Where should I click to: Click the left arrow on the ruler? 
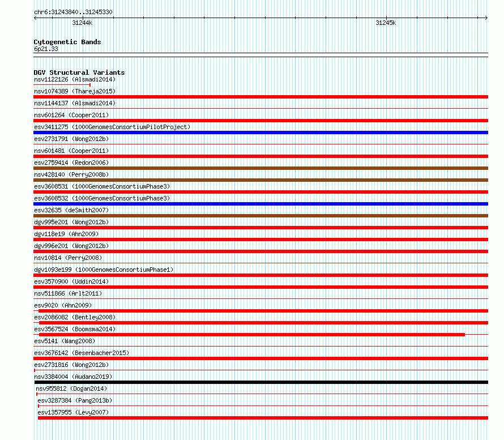pos(35,18)
